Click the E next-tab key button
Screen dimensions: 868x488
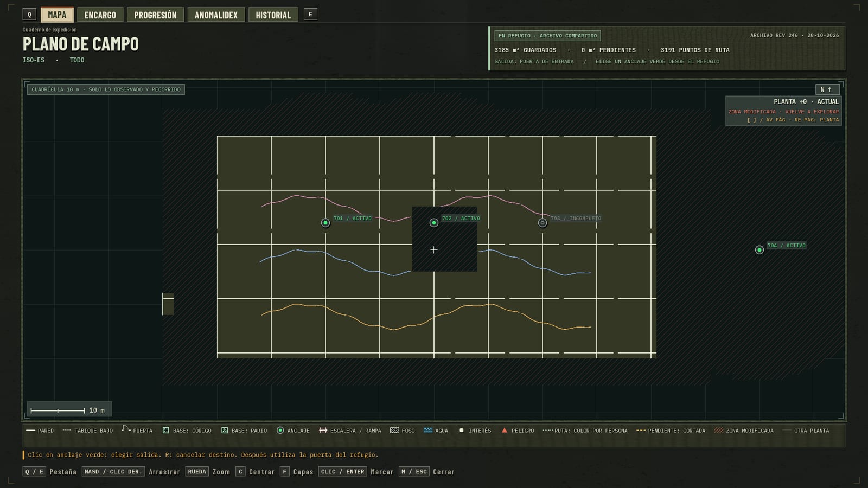click(x=310, y=15)
